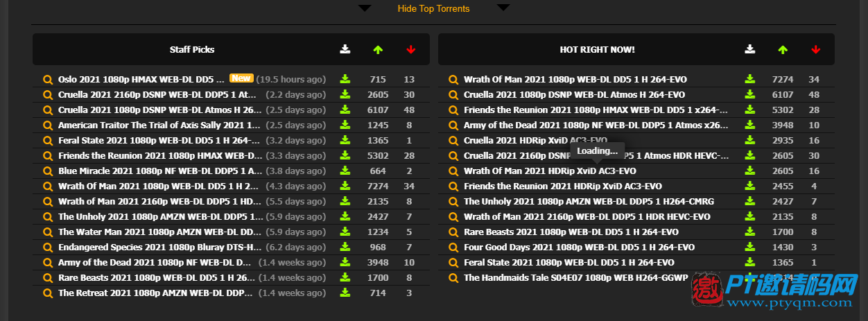This screenshot has height=321, width=868.
Task: Download The Retreat 2021 1080p AMZN torrent
Action: 345,293
